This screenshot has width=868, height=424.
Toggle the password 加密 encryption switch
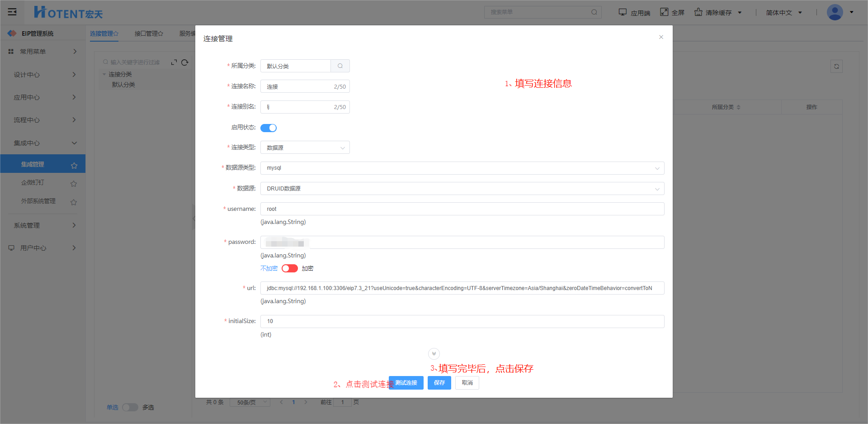click(289, 268)
